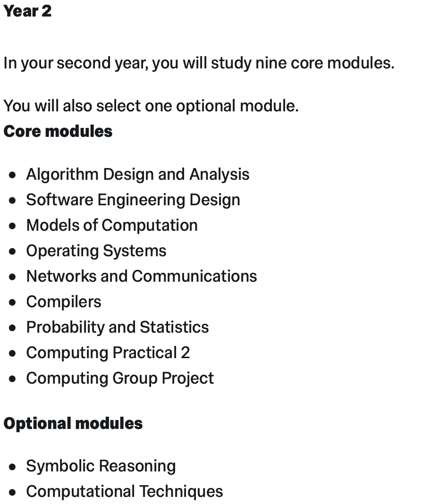Select the Core modules heading

pos(58,131)
